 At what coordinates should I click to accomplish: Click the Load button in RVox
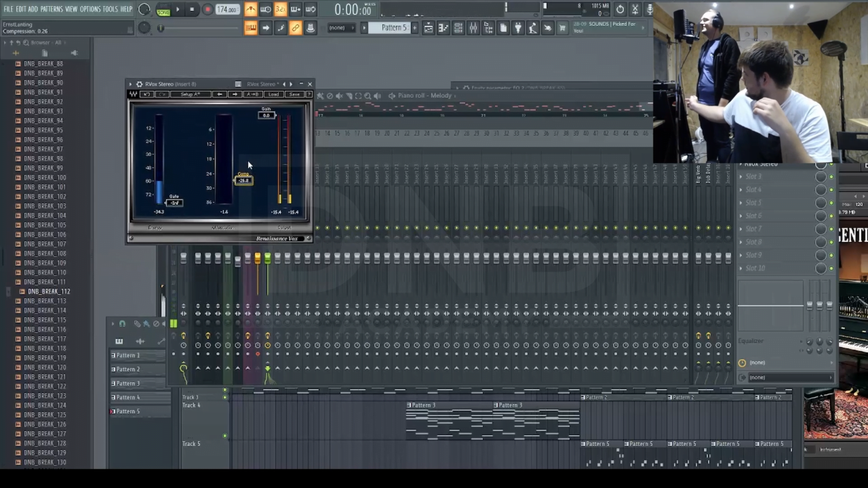tap(274, 94)
